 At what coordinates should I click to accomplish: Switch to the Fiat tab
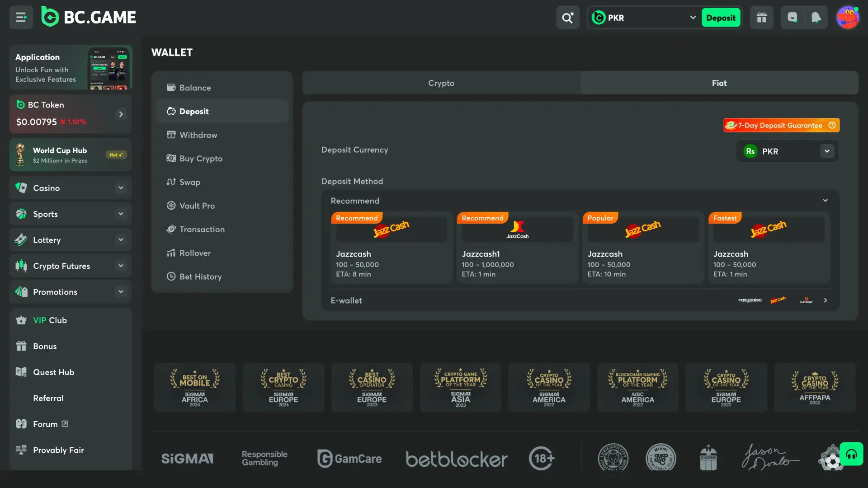[719, 83]
